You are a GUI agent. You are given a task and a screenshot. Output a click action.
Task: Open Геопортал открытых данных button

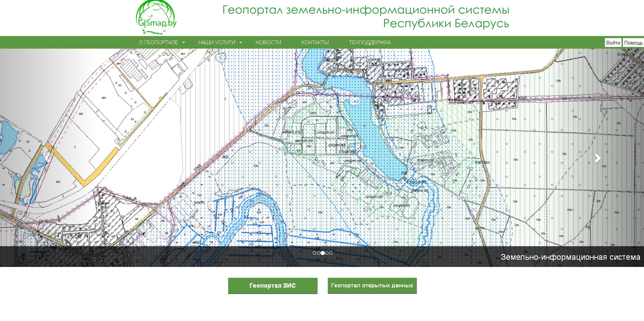point(372,286)
